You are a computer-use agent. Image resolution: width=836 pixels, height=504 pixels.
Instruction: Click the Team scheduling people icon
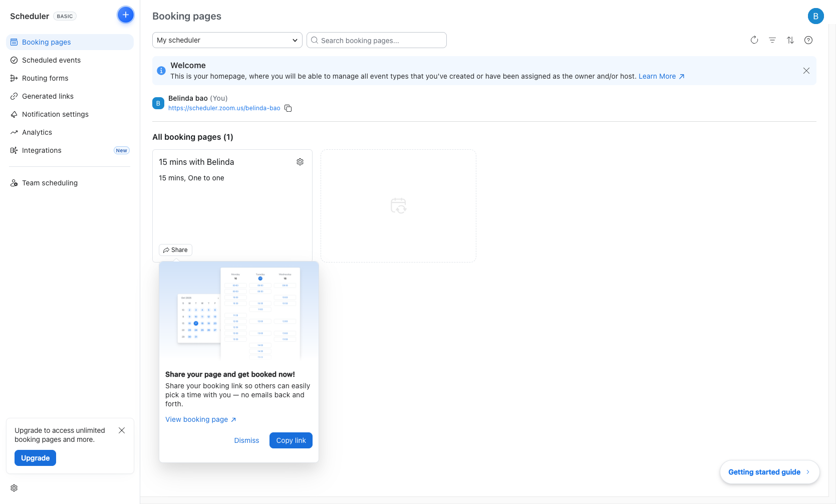[x=14, y=183]
